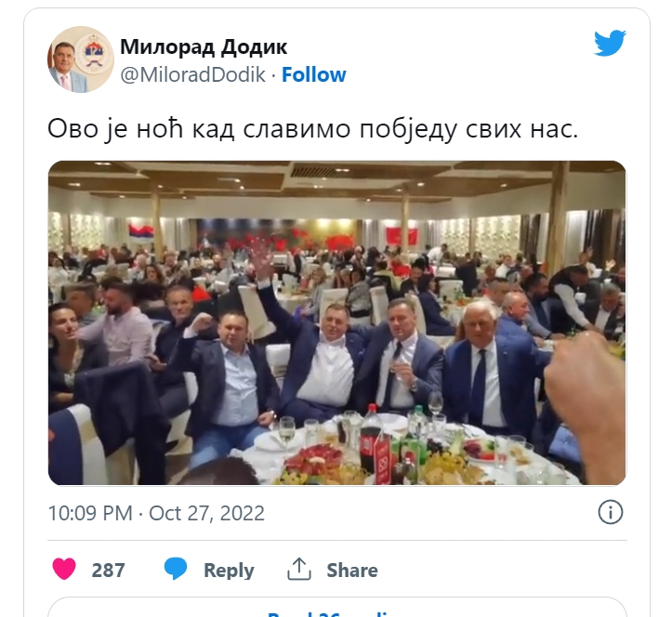Screen dimensions: 672x617
Task: Play the embedded celebration video
Action: (336, 323)
